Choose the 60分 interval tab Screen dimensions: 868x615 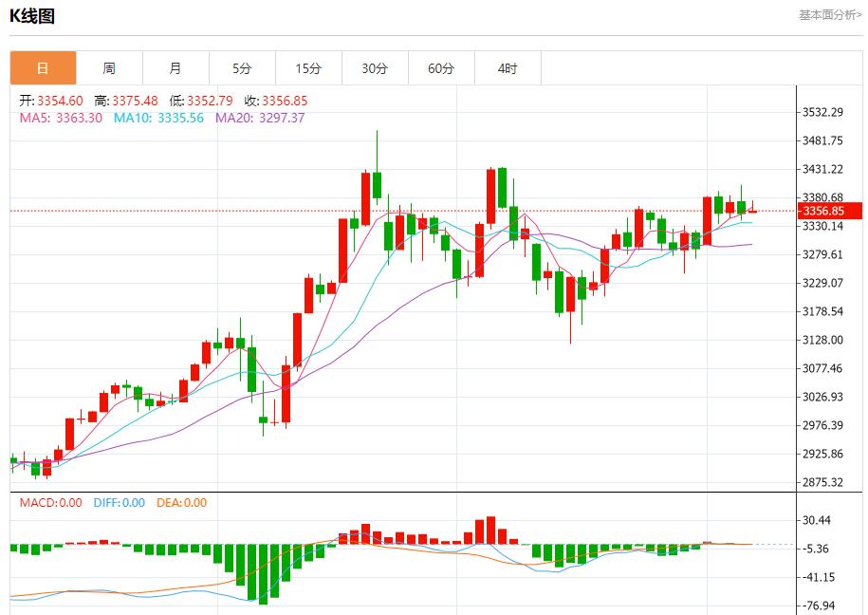(x=441, y=68)
